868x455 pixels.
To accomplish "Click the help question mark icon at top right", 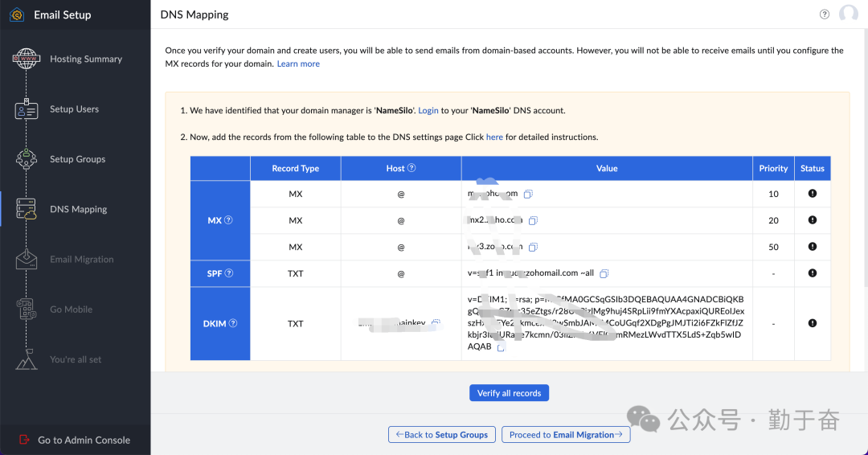I will point(825,14).
